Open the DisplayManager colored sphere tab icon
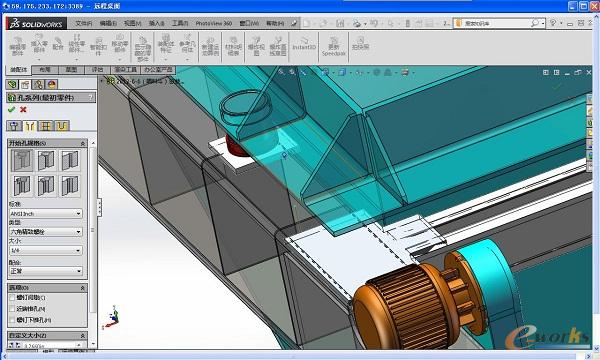Screen dimensions: 600x360 (52, 85)
